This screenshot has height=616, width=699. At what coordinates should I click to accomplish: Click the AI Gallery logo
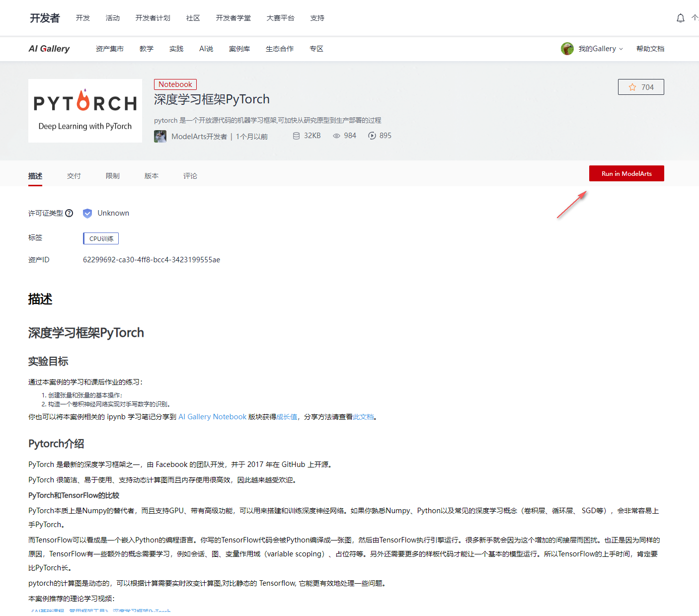click(49, 49)
